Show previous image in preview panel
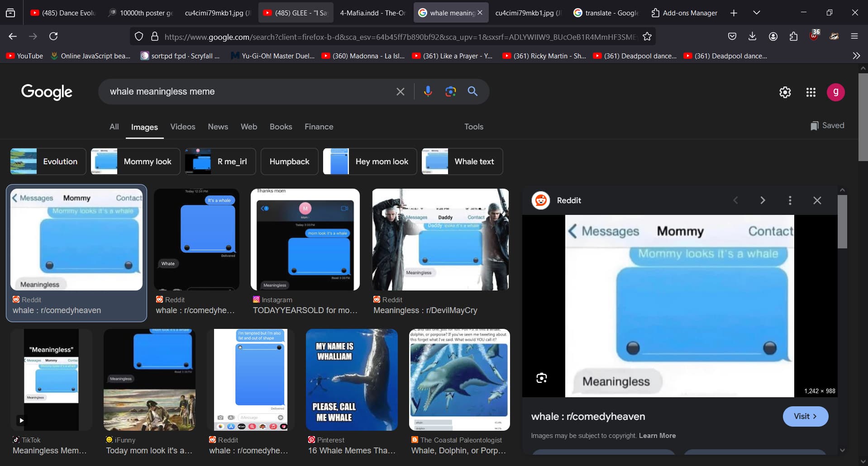868x466 pixels. [x=735, y=200]
